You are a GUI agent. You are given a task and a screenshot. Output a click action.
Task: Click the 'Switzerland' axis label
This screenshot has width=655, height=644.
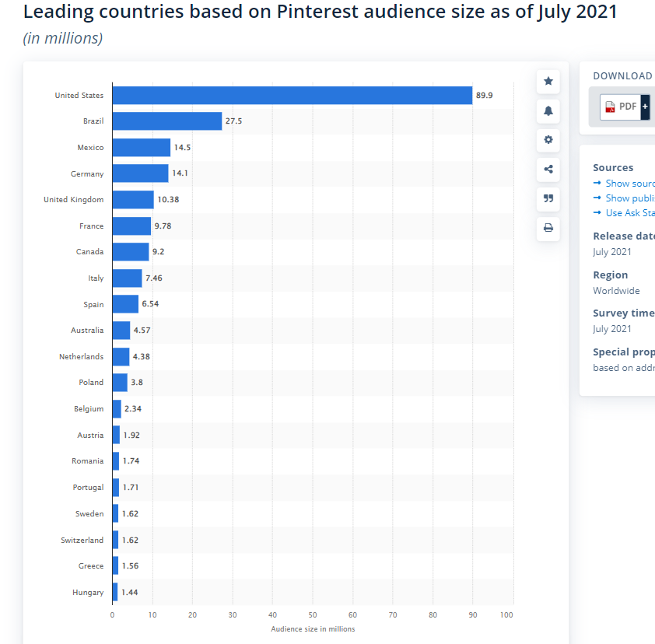pyautogui.click(x=82, y=540)
